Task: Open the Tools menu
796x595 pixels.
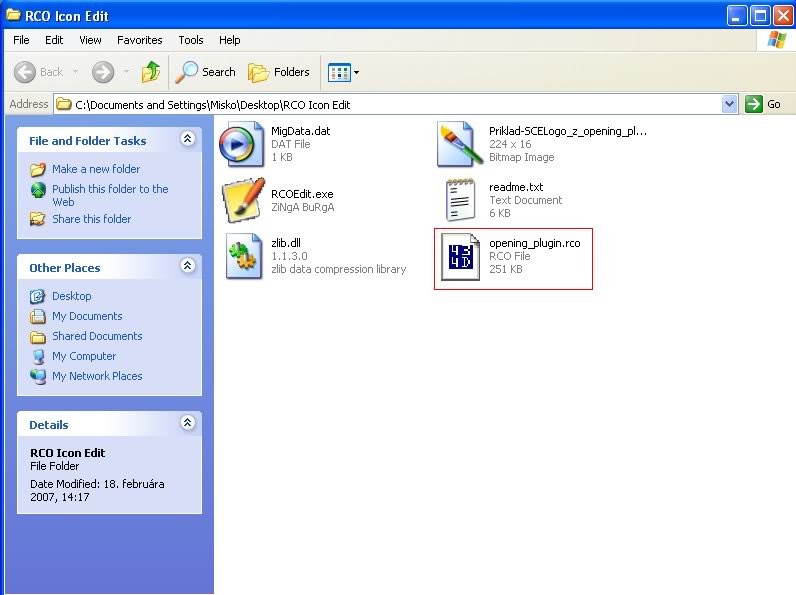Action: point(190,40)
